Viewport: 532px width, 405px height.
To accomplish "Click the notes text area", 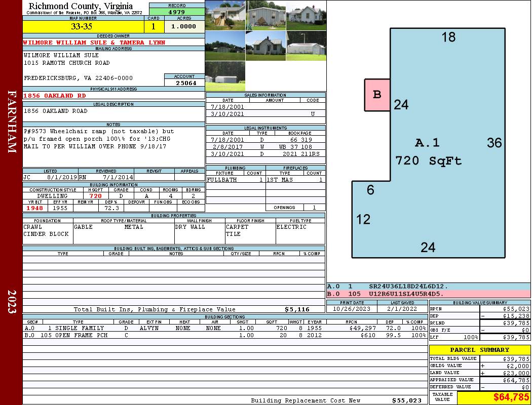I will pos(113,146).
